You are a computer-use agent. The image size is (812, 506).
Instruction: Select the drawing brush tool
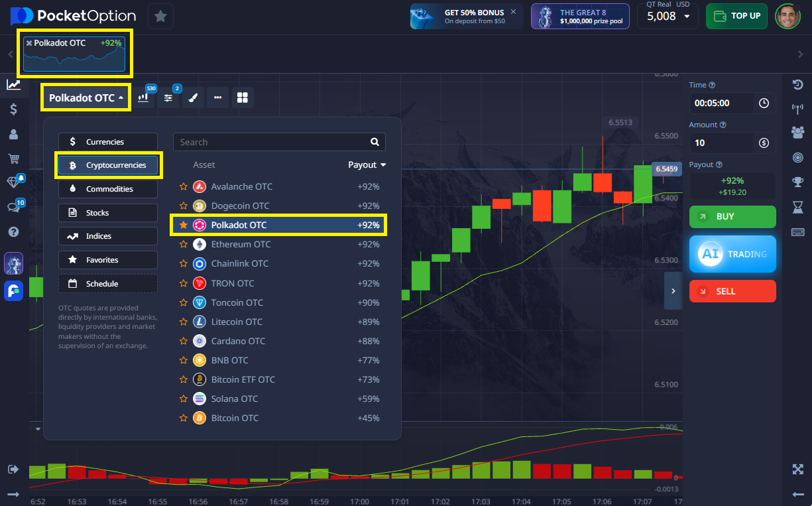tap(193, 98)
